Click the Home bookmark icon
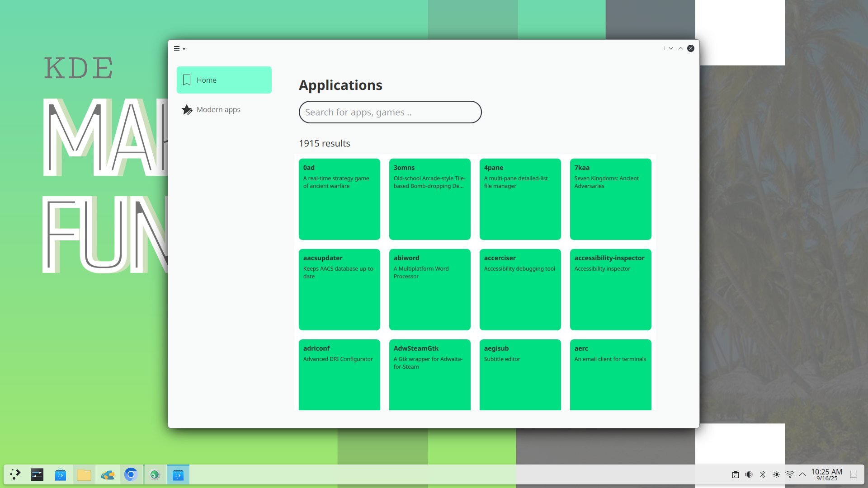Screen dimensions: 868x488 [187, 80]
